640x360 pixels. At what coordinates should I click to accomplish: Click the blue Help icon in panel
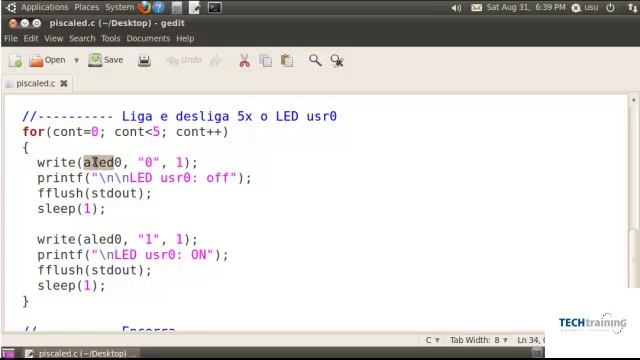tap(159, 7)
